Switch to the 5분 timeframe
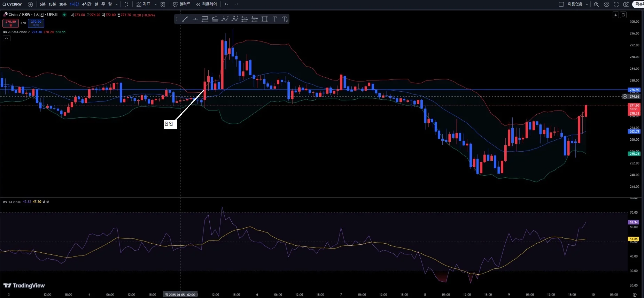The image size is (644, 298). (x=42, y=4)
